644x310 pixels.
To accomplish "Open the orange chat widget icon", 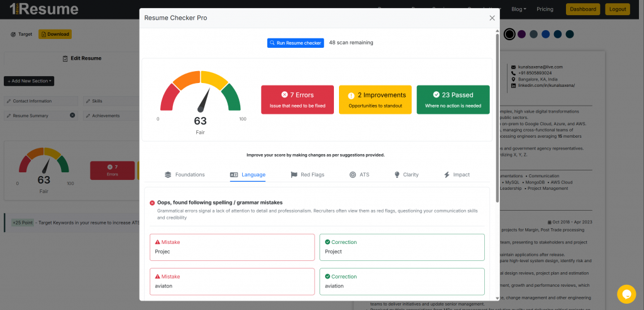I will 626,294.
